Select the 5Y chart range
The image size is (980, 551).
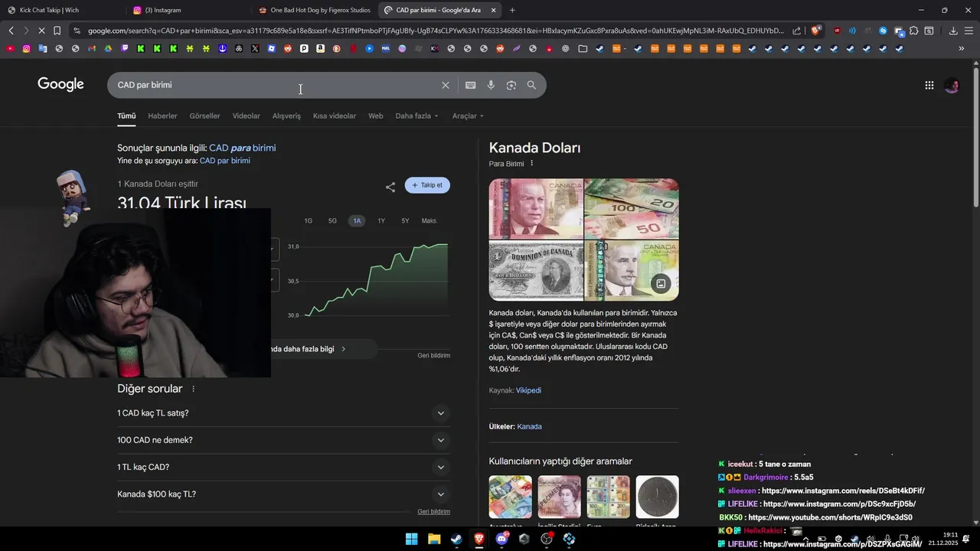point(405,220)
